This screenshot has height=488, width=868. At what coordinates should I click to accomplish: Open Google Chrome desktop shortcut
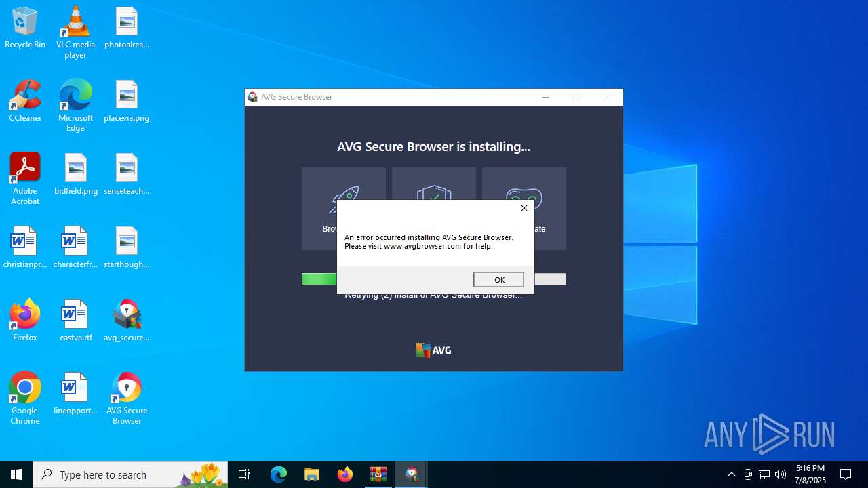25,399
